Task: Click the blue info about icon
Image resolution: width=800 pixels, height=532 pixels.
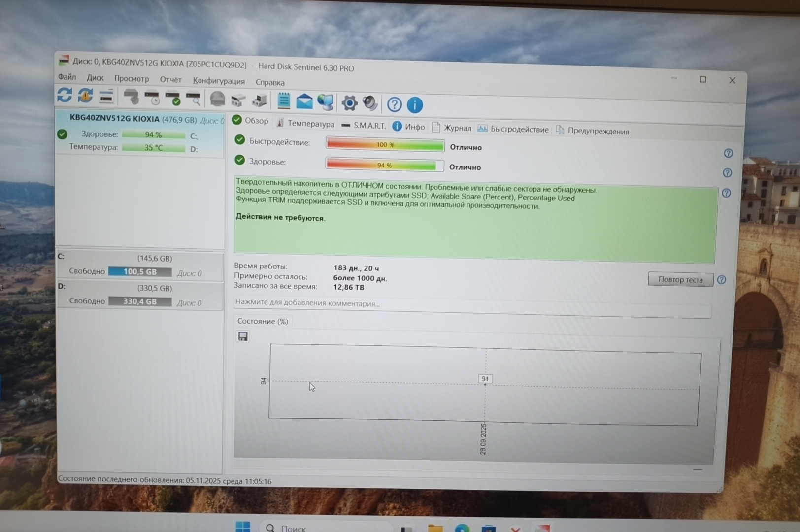Action: click(x=415, y=105)
